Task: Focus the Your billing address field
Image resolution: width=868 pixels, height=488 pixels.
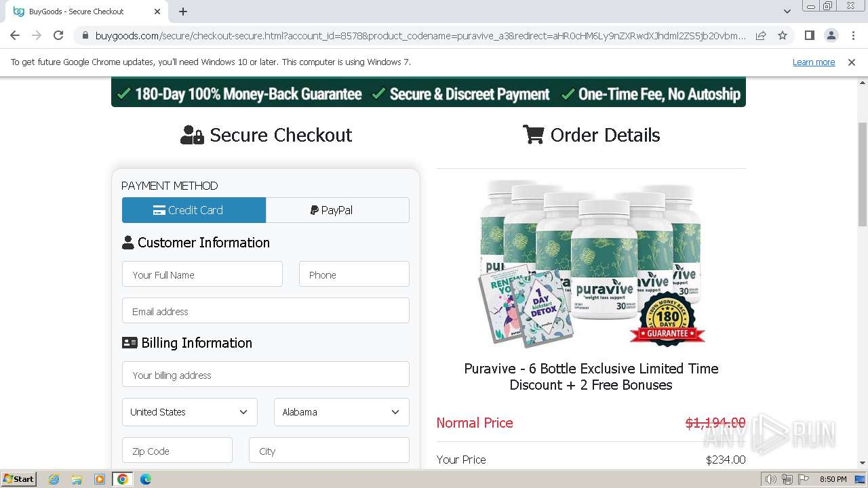Action: point(266,375)
